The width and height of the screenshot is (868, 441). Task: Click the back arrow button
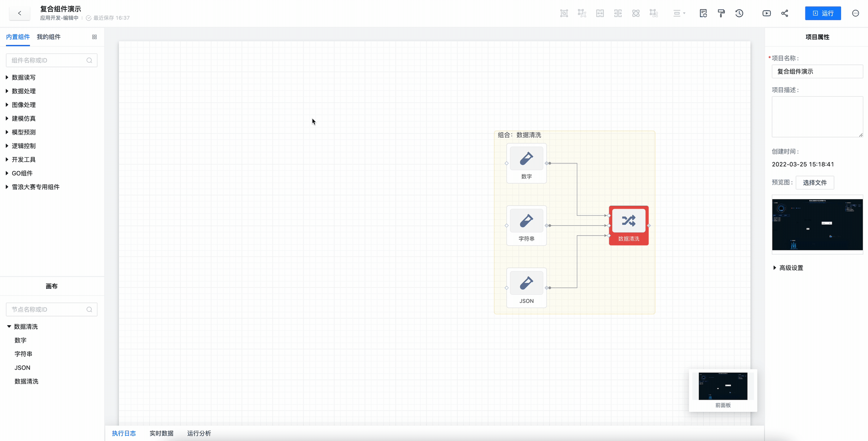click(20, 13)
